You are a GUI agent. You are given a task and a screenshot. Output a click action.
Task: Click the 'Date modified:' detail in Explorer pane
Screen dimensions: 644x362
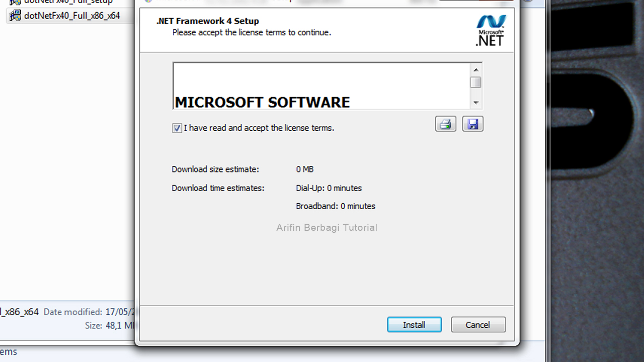coord(73,312)
